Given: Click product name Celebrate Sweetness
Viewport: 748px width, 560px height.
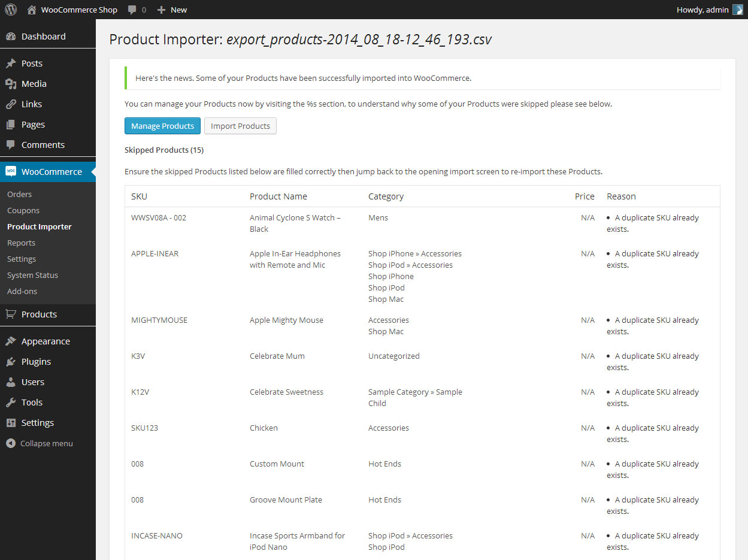Looking at the screenshot, I should pyautogui.click(x=286, y=392).
